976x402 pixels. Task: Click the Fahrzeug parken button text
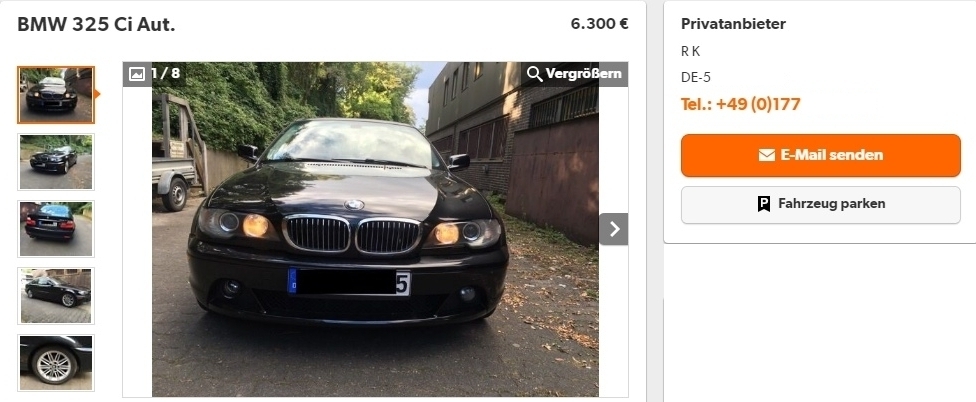(x=832, y=203)
